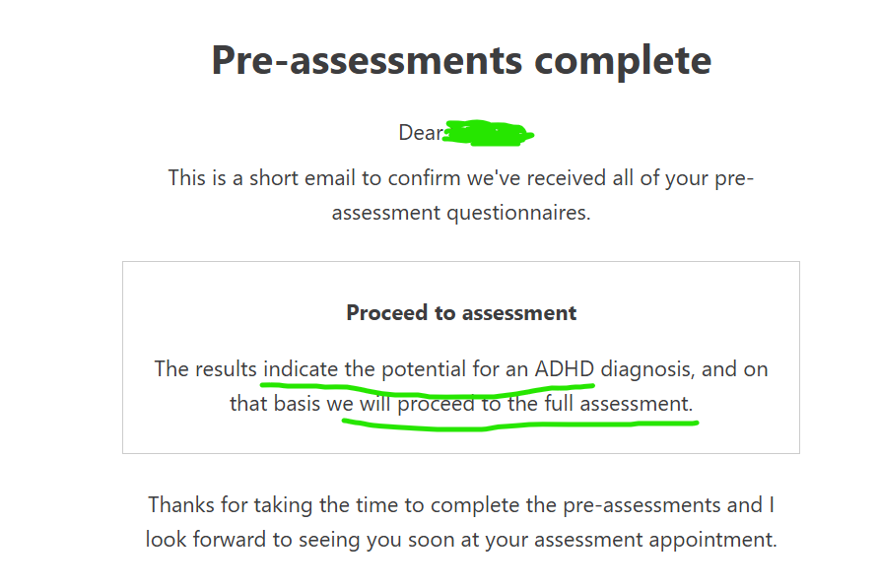Click the word 'ADHD' in the results text
Viewport: 879px width, 588px height.
coord(564,369)
